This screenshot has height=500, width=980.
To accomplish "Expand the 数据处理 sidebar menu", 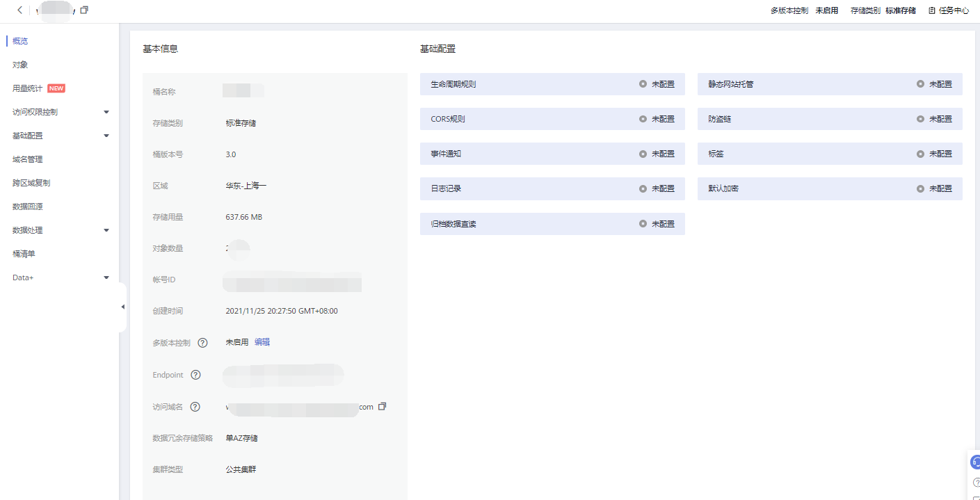I will click(106, 230).
